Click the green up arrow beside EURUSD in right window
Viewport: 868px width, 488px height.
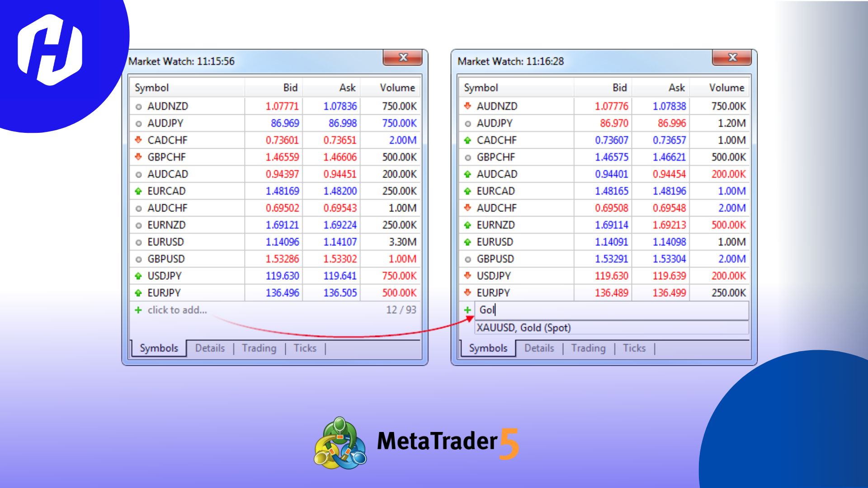click(467, 242)
